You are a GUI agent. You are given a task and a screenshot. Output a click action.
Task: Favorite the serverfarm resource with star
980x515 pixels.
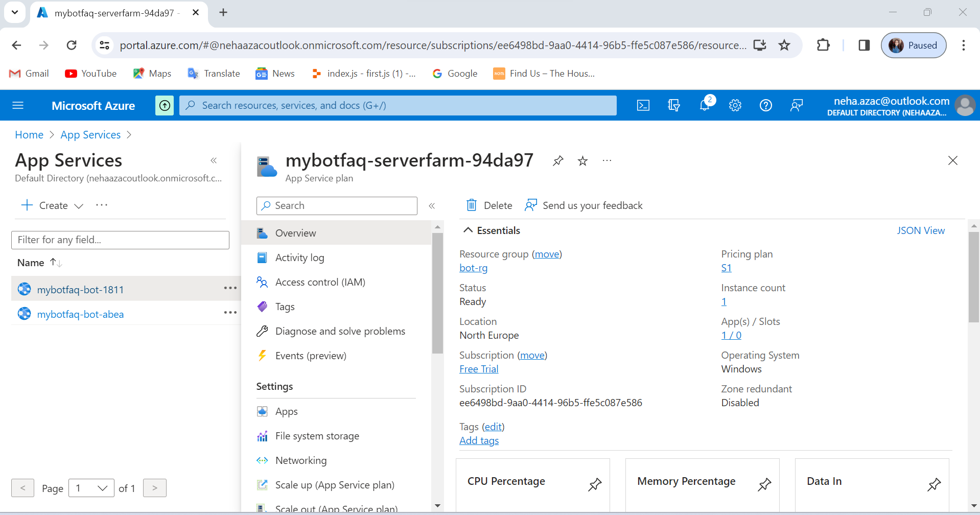pos(582,161)
